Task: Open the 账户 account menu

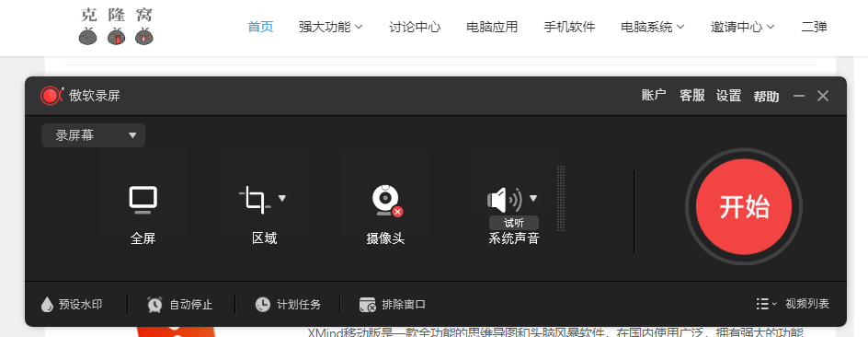Action: [x=654, y=96]
